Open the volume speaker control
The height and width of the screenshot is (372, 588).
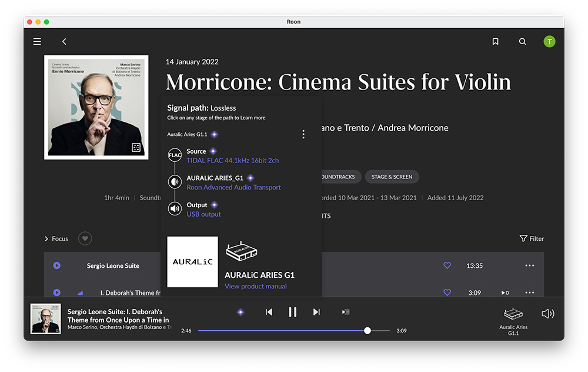click(548, 314)
